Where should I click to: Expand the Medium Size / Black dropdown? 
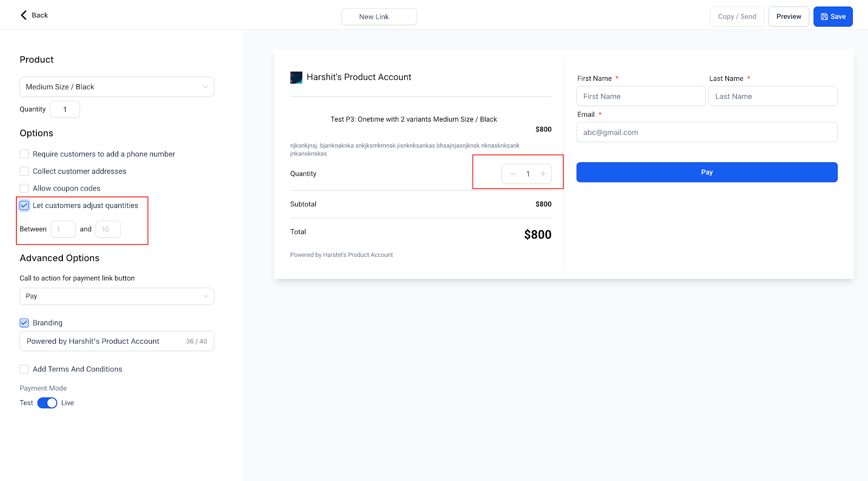point(117,87)
